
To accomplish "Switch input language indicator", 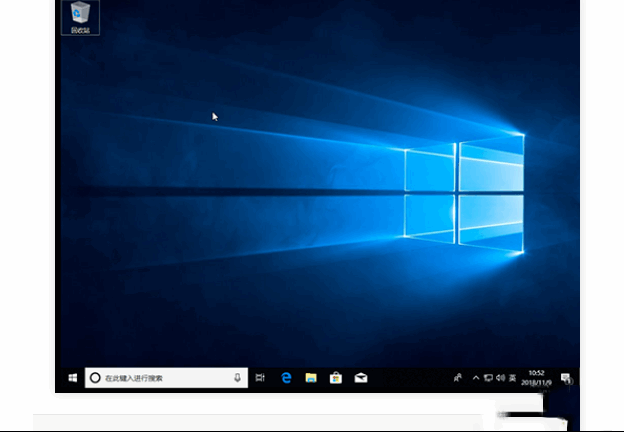I will click(513, 378).
